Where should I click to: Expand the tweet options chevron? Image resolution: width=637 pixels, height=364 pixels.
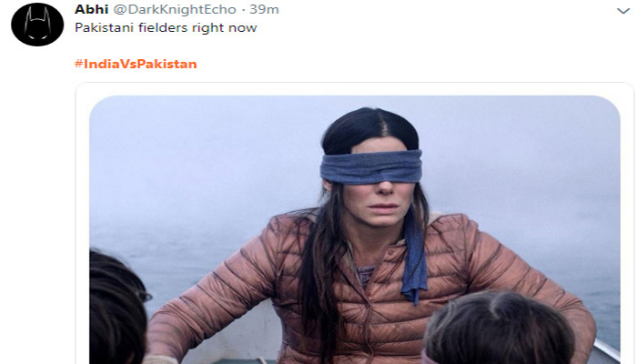coord(623,11)
